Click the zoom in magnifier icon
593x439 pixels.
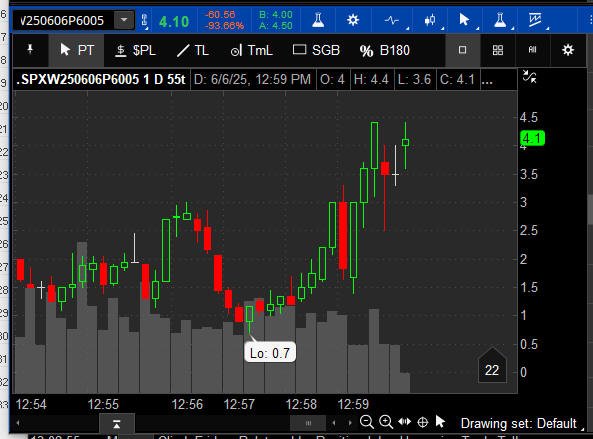(386, 422)
